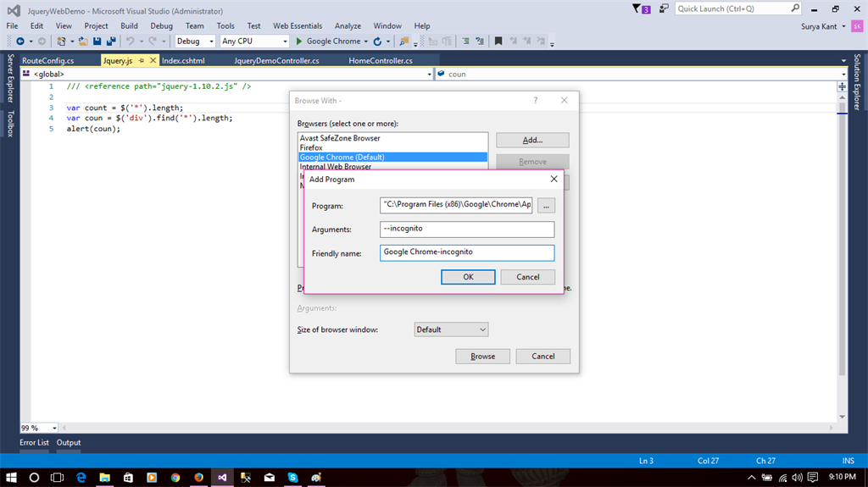Screen dimensions: 868x487
Task: Click the Navigate Backward arrow icon
Action: tap(20, 41)
